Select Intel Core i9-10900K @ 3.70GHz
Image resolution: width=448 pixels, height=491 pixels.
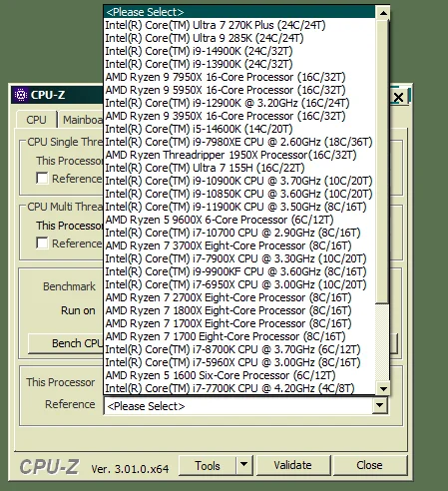(239, 181)
